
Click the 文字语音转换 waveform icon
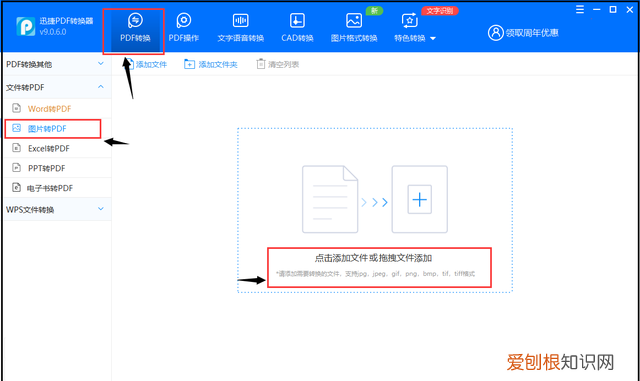[x=240, y=20]
